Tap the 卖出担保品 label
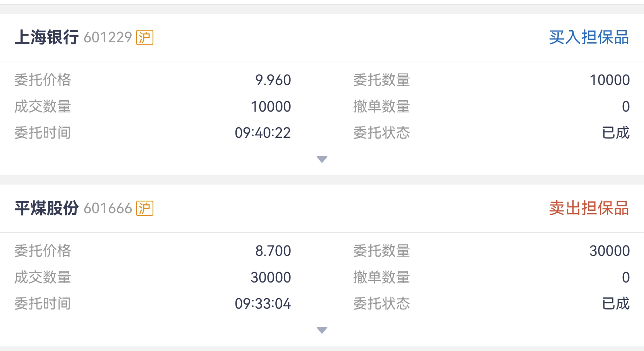Image resolution: width=644 pixels, height=351 pixels. coord(589,208)
